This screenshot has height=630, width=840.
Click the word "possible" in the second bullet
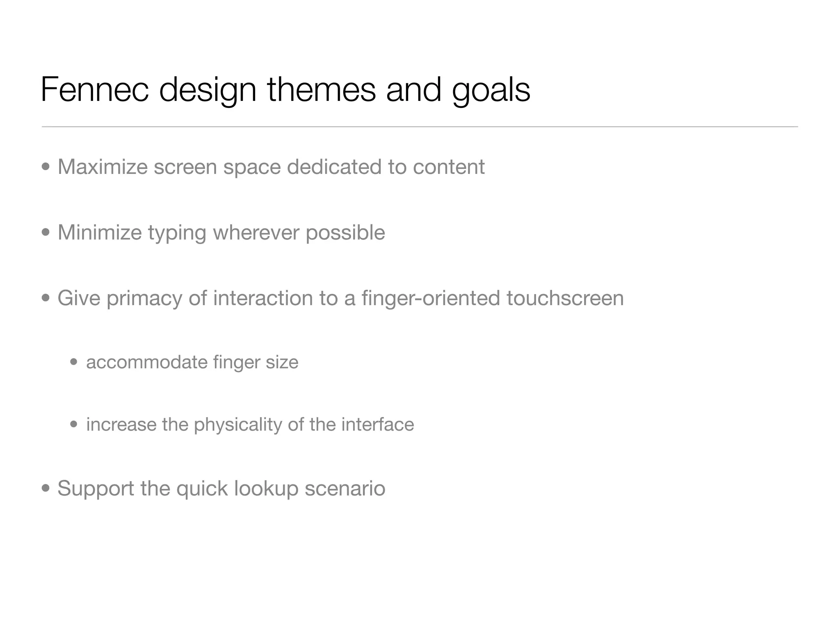point(345,233)
